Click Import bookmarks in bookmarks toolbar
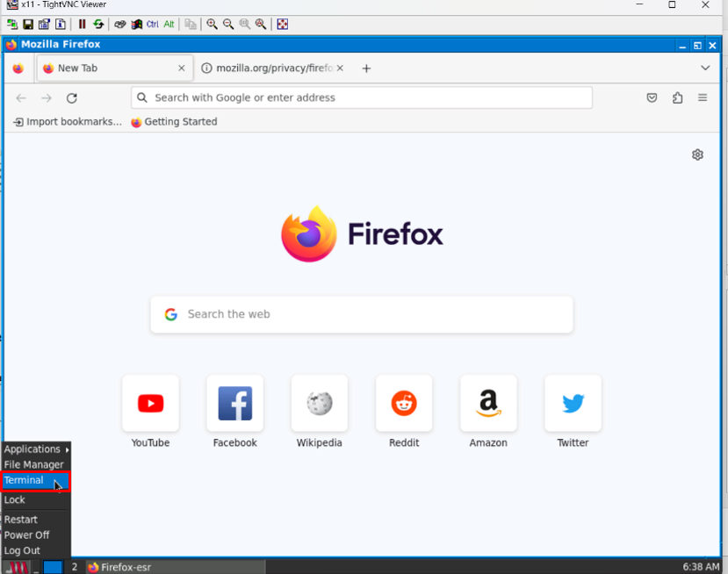 [68, 122]
